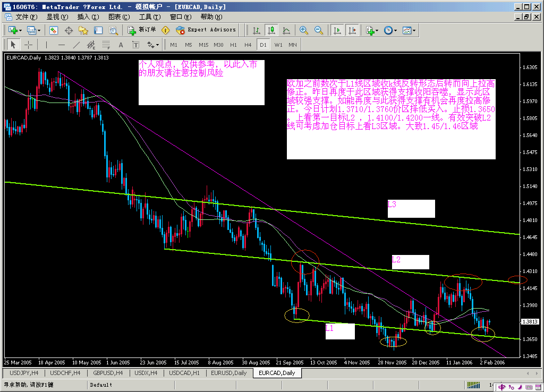Select the cursor arrow tool
The image size is (544, 392).
13,45
